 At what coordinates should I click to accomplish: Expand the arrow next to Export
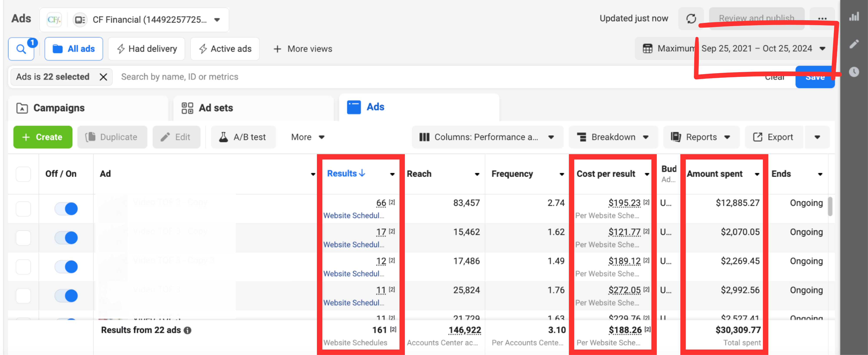coord(817,137)
